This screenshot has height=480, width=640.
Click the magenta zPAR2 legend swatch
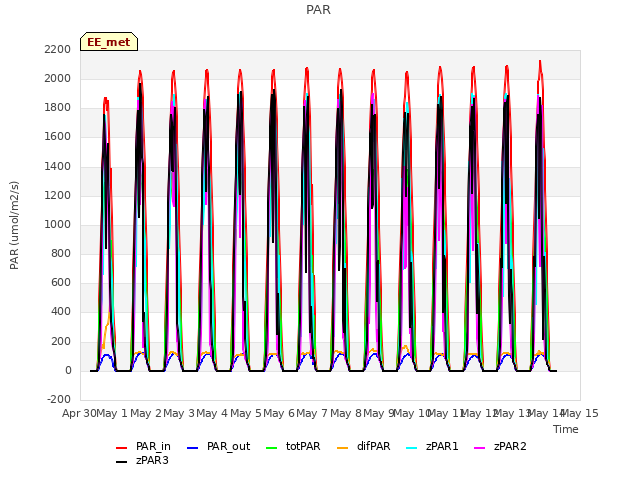pyautogui.click(x=480, y=448)
